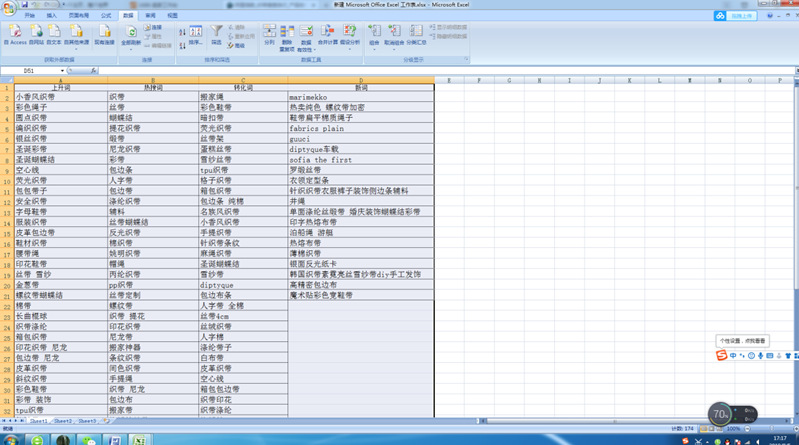Select column A header

click(61, 80)
